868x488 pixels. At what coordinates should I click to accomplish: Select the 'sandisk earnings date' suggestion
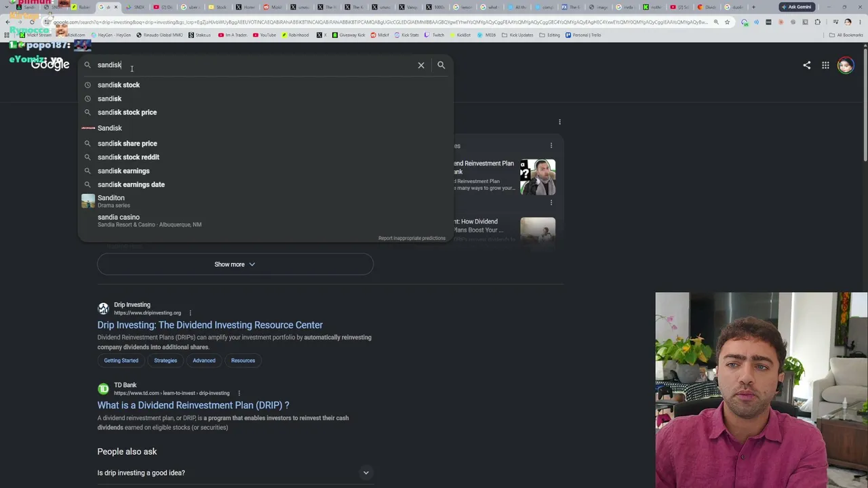265,184
